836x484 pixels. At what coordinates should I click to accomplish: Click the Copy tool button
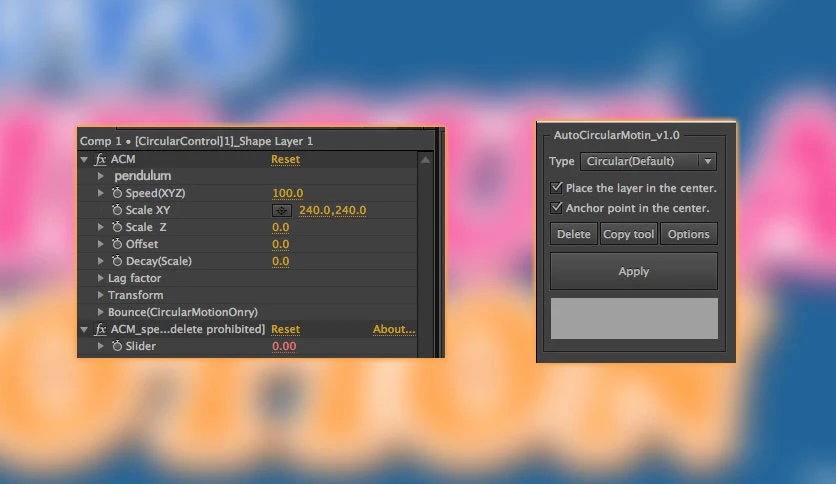click(629, 234)
